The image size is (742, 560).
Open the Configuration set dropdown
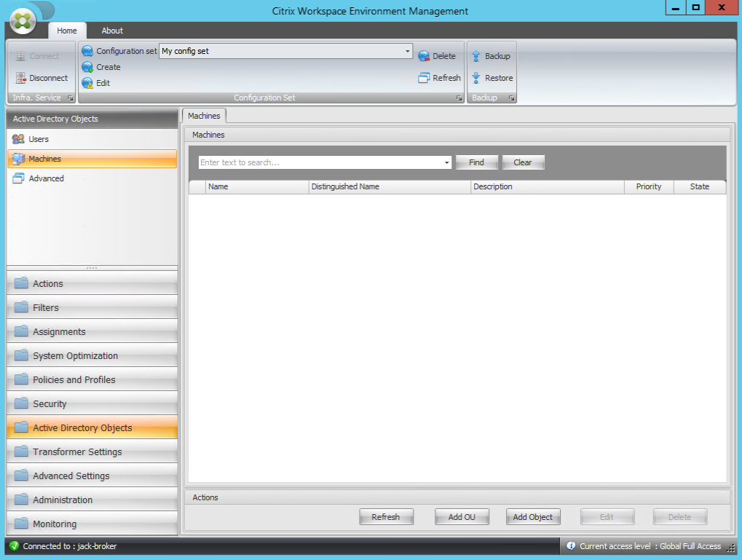[406, 51]
